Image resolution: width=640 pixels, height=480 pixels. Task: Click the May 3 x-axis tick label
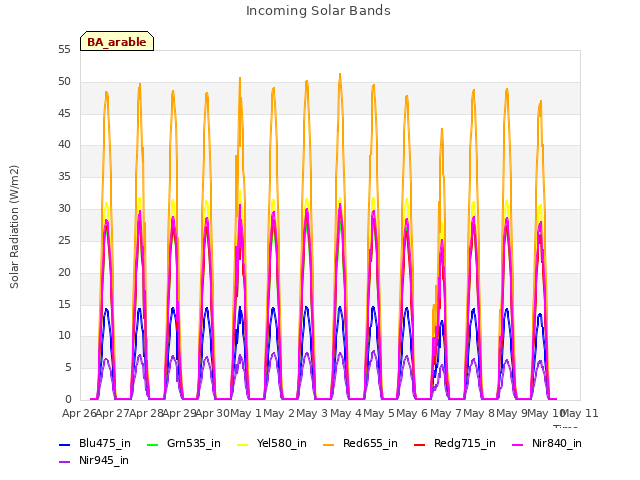[312, 414]
